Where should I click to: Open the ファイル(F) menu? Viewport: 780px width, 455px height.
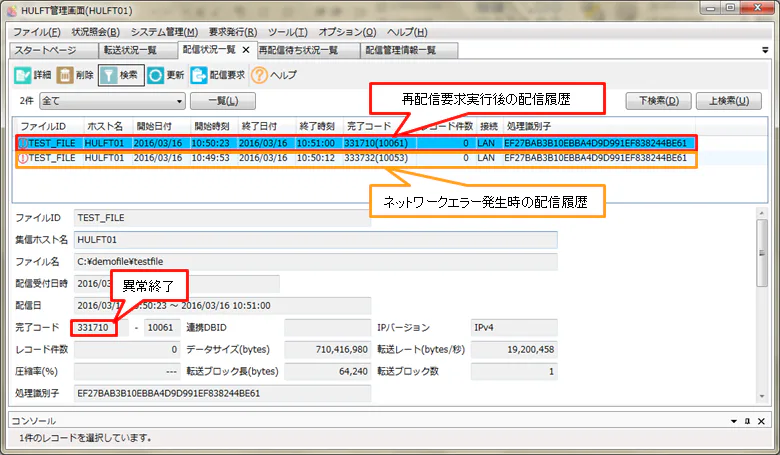36,32
